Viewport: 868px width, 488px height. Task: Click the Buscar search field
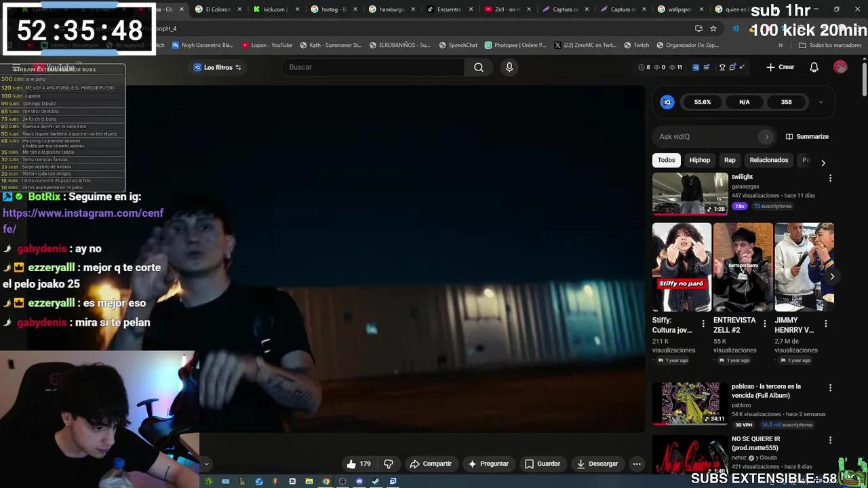[373, 66]
